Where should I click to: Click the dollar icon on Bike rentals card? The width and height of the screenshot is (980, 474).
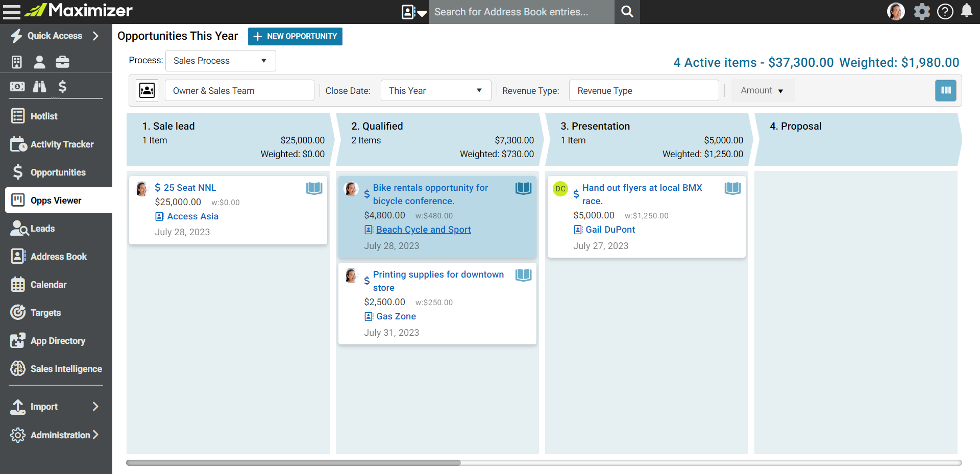366,194
